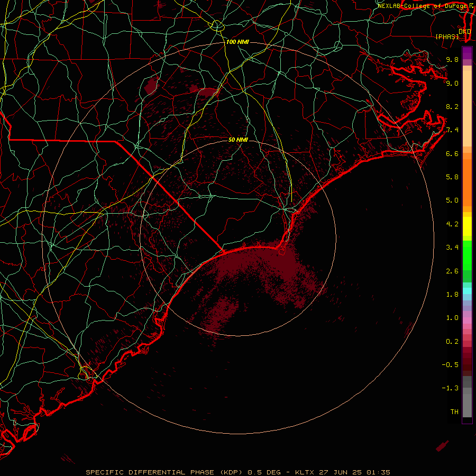Click the 8.2 scale value

coord(452,106)
